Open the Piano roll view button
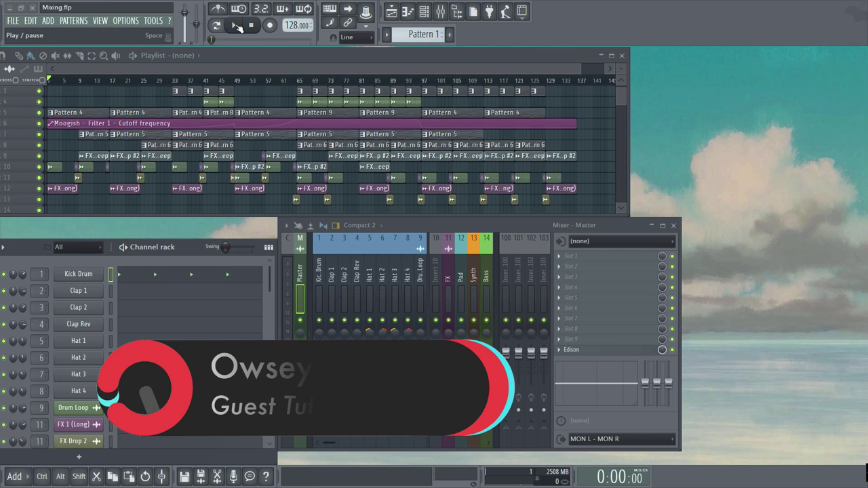This screenshot has width=868, height=488. point(408,12)
